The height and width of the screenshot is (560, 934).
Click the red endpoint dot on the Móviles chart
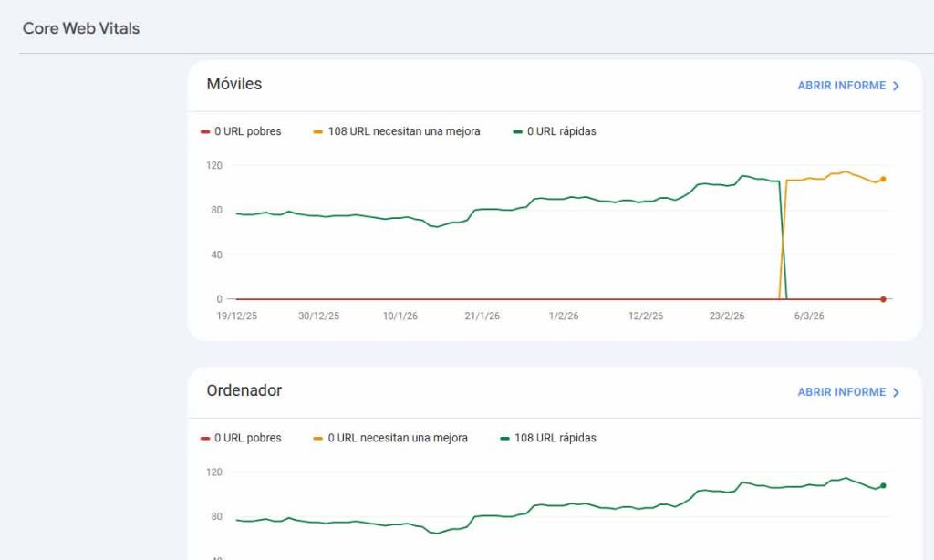tap(882, 298)
